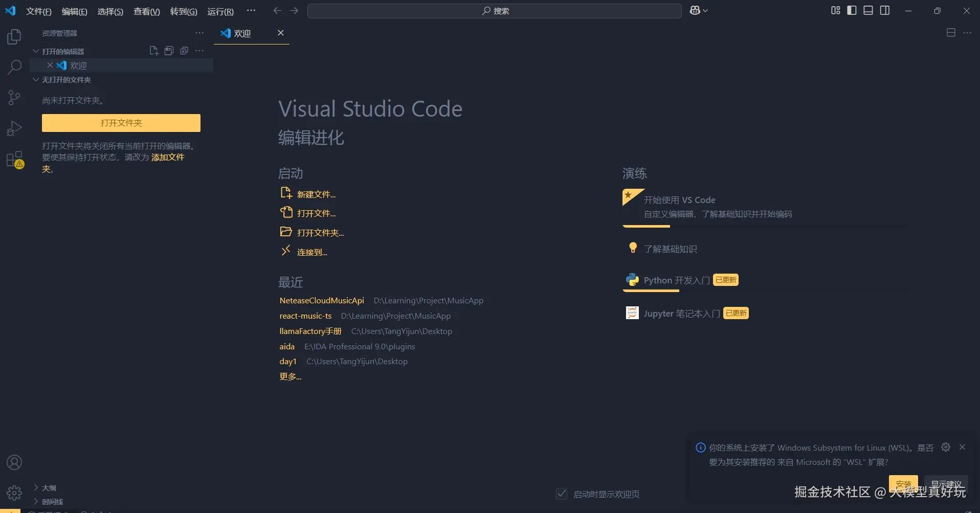980x513 pixels.
Task: Open the more actions menu beside 资源管理器
Action: (199, 33)
